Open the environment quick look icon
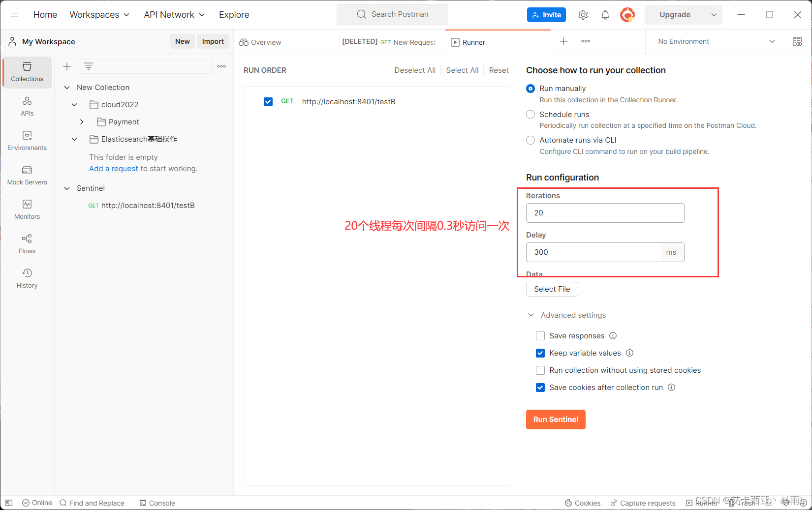This screenshot has height=510, width=812. 797,42
